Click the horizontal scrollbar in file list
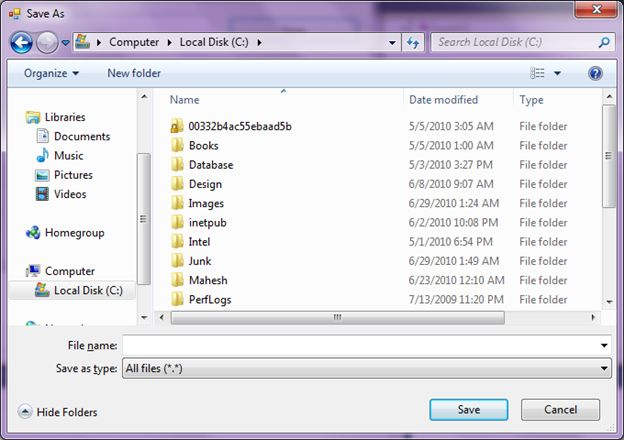624x440 pixels. coord(337,317)
